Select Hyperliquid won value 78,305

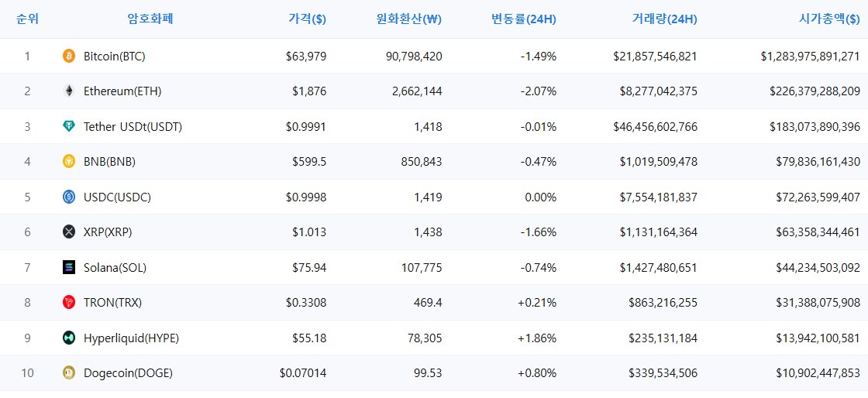point(425,338)
